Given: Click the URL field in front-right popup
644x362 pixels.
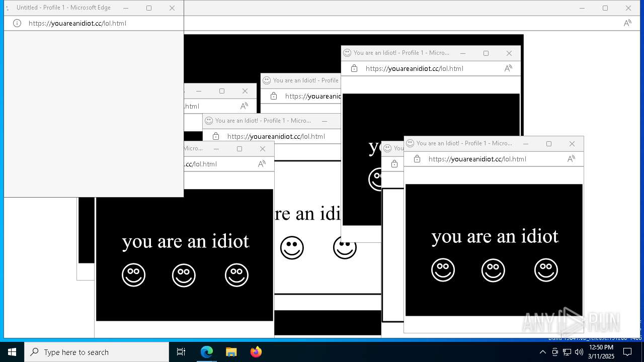Looking at the screenshot, I should coord(477,159).
